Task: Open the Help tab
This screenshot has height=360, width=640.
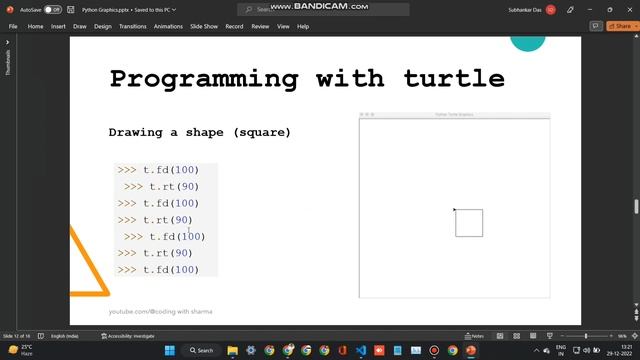Action: 303,27
